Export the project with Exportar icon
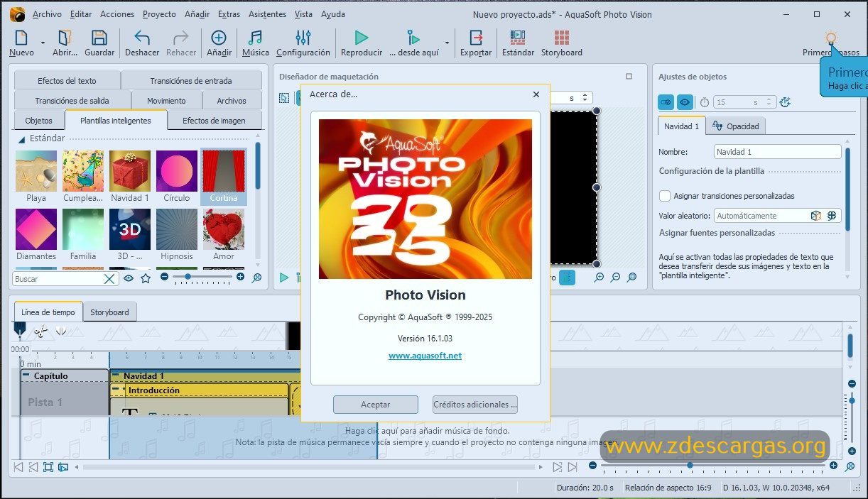868x499 pixels. (x=476, y=38)
